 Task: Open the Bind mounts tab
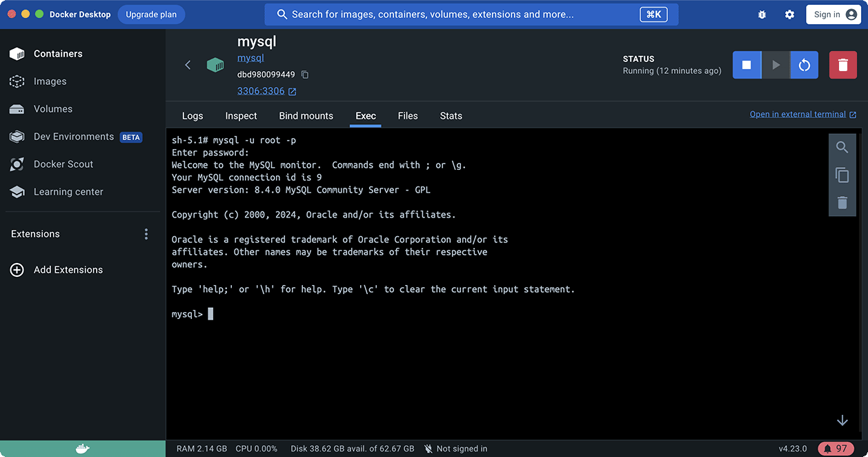coord(306,115)
